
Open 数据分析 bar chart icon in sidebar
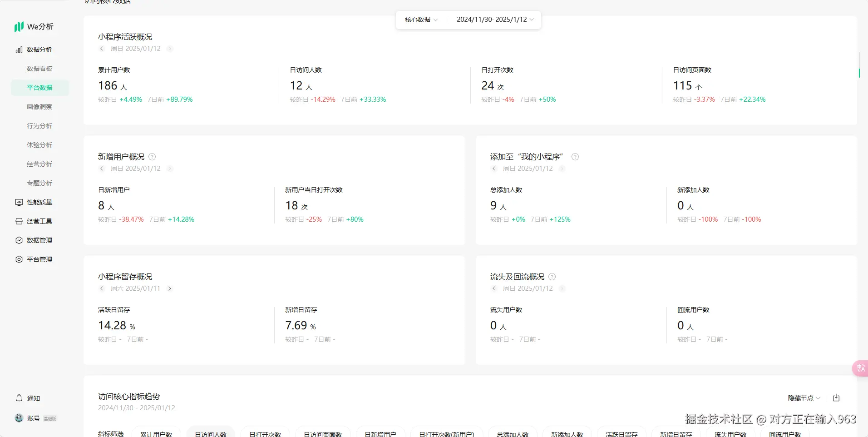(x=19, y=50)
